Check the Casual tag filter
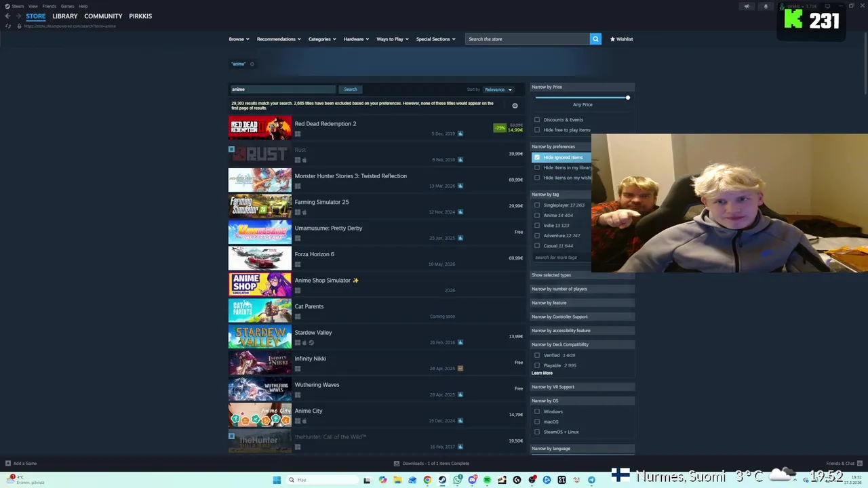Image resolution: width=868 pixels, height=488 pixels. click(x=537, y=245)
